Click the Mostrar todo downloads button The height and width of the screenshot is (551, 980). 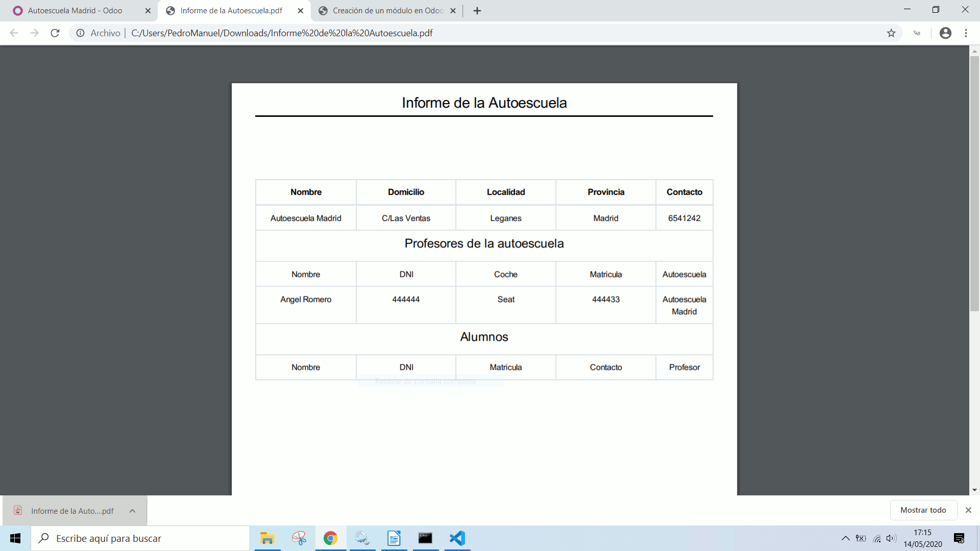(923, 510)
